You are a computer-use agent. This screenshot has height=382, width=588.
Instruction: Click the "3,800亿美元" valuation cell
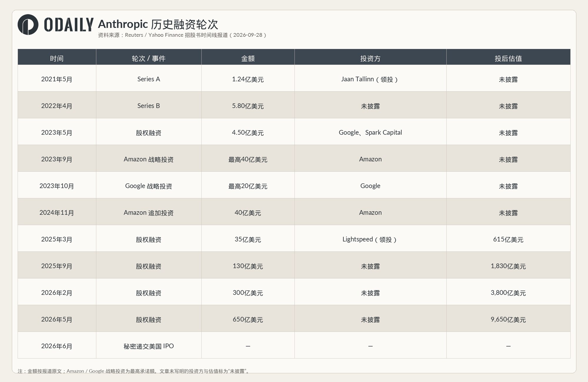pos(508,292)
